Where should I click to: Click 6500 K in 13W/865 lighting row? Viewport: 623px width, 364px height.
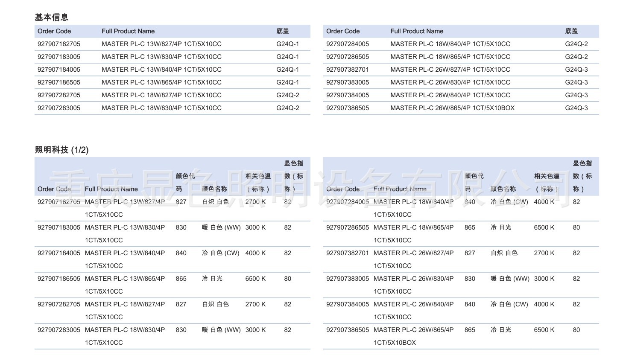point(255,279)
